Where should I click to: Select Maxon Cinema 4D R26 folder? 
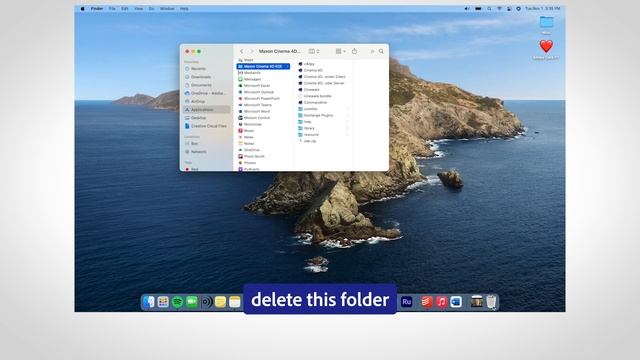tap(263, 66)
